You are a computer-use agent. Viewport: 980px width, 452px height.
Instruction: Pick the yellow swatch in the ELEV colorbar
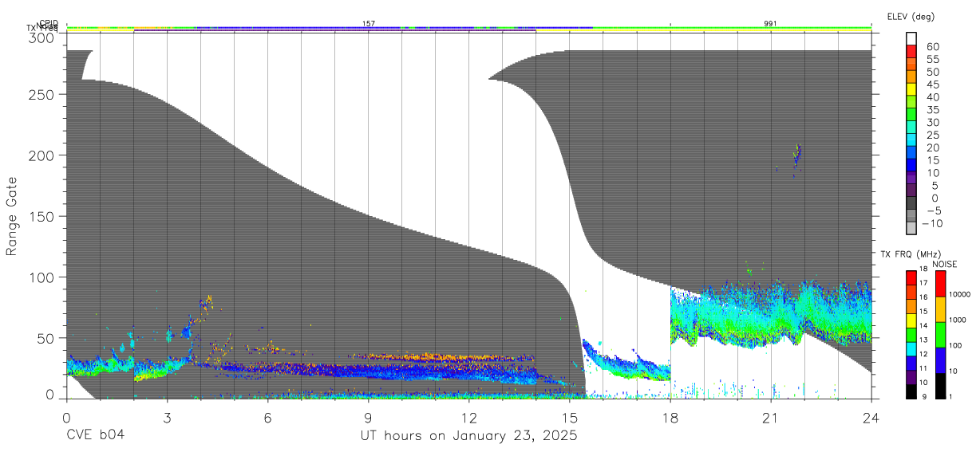pyautogui.click(x=912, y=89)
